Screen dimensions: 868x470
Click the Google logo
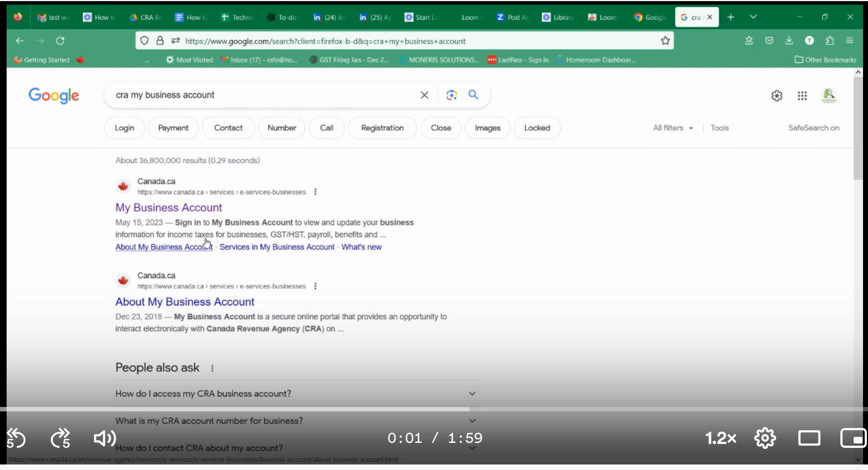(x=54, y=96)
